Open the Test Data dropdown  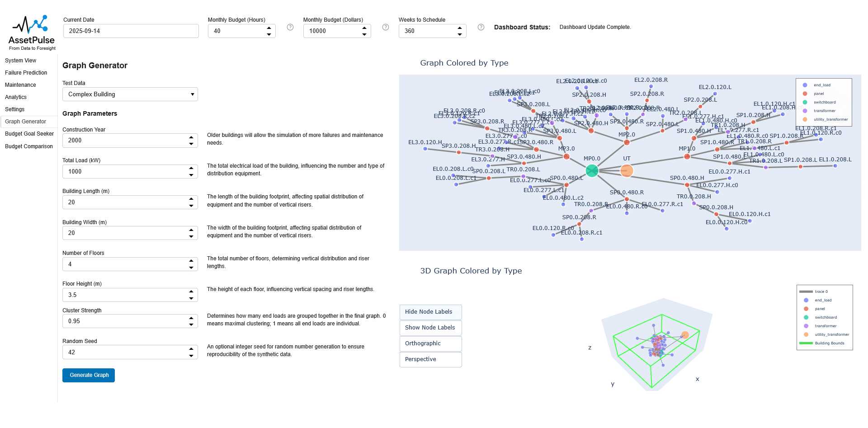[x=130, y=94]
